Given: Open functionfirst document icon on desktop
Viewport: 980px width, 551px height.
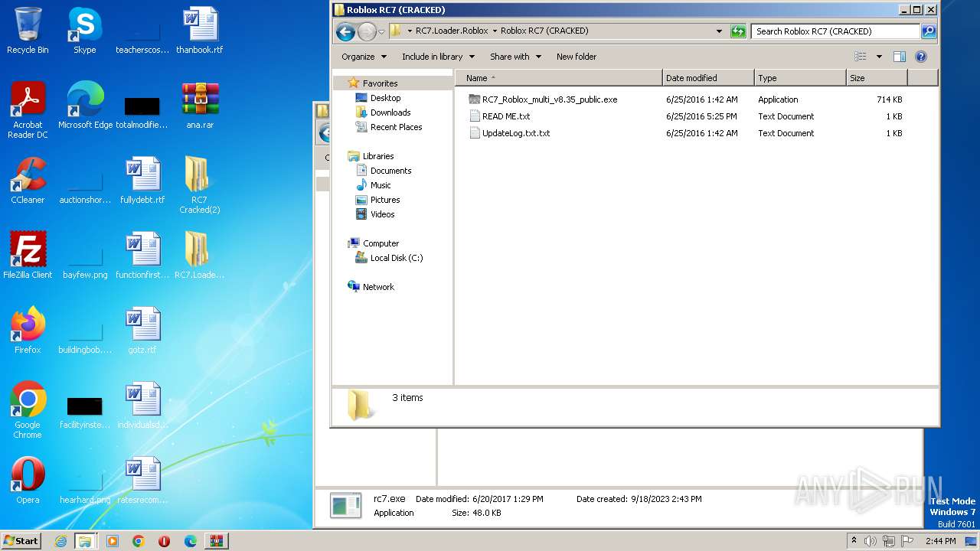Looking at the screenshot, I should point(142,256).
